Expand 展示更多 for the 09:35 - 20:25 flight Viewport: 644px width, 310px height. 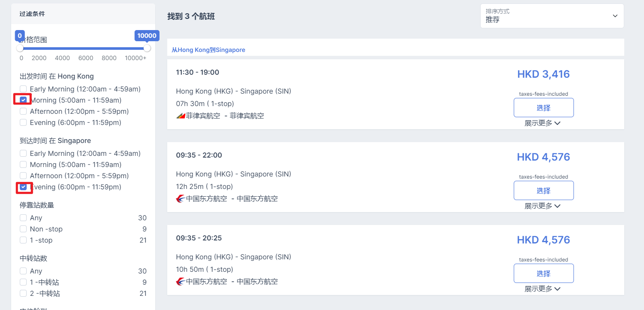[543, 289]
